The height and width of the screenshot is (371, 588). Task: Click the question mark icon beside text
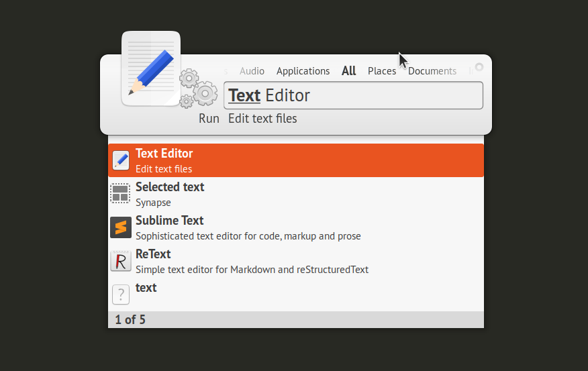point(121,295)
